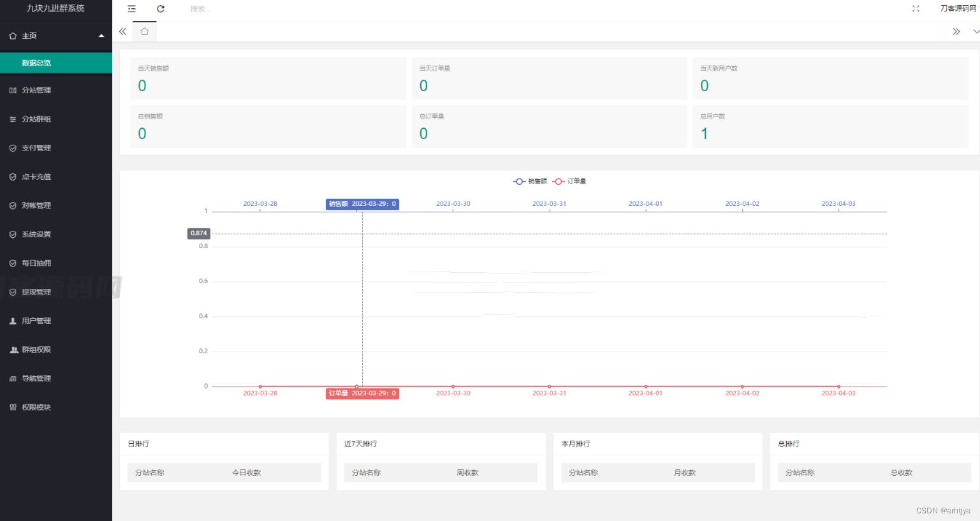
Task: Toggle the 订单量 series in chart legend
Action: click(569, 181)
